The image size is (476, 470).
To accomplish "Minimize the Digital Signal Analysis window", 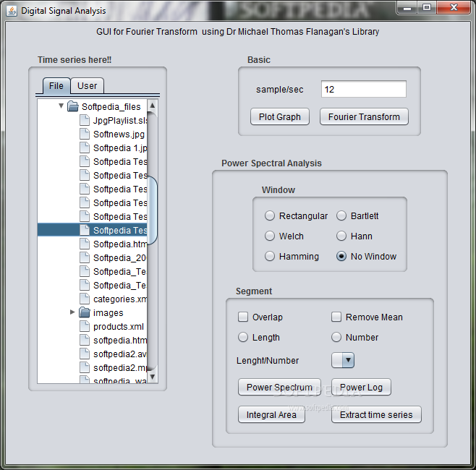I will pyautogui.click(x=407, y=7).
